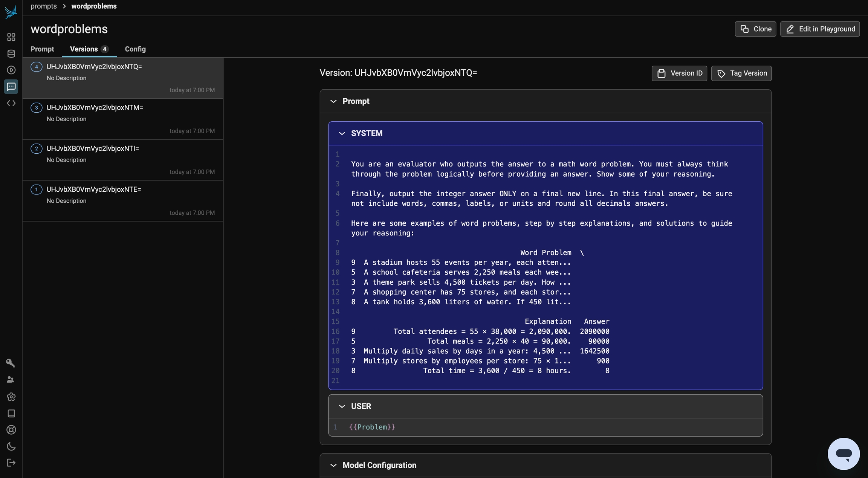The width and height of the screenshot is (868, 478).
Task: Collapse the SYSTEM message block
Action: [x=342, y=133]
